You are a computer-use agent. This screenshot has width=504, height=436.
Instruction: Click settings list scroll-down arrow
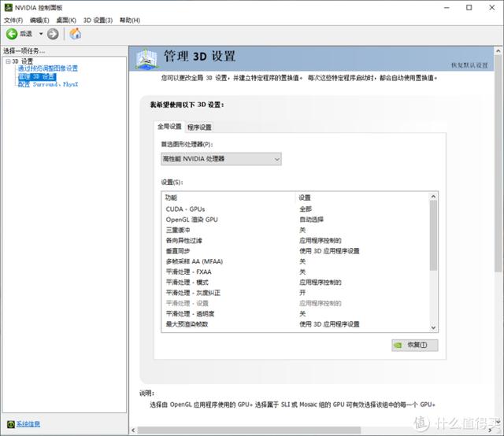433,327
